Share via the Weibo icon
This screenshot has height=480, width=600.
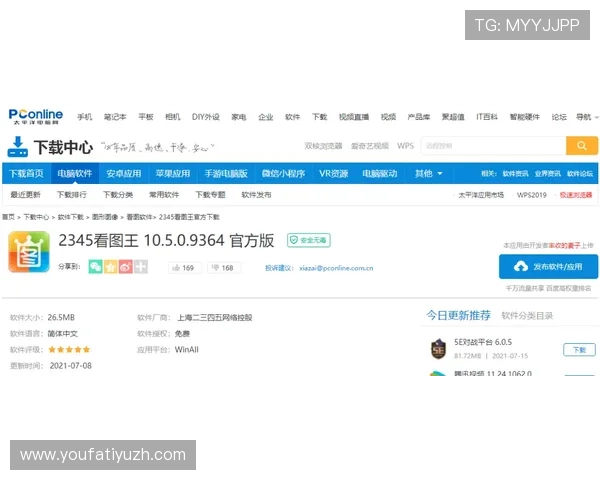126,267
